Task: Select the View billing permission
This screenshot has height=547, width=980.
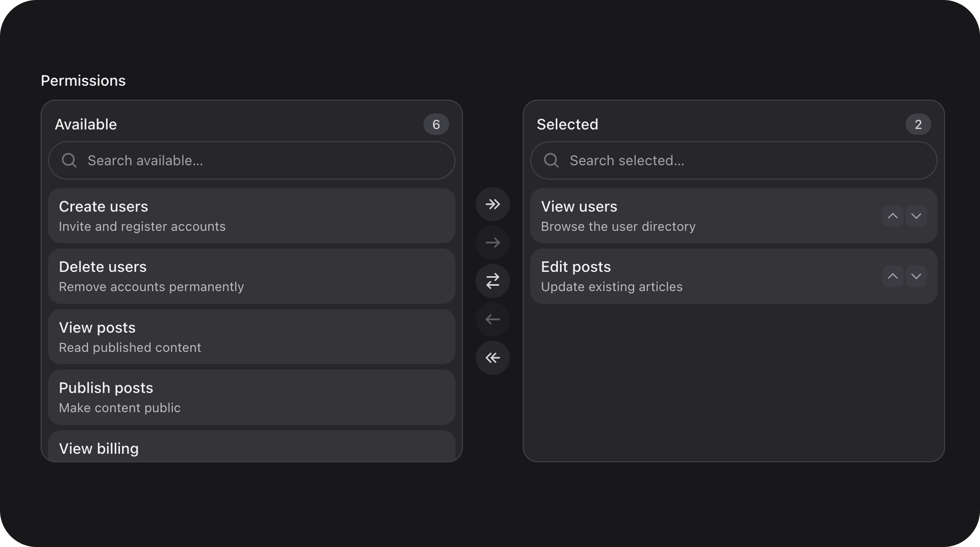Action: tap(252, 446)
